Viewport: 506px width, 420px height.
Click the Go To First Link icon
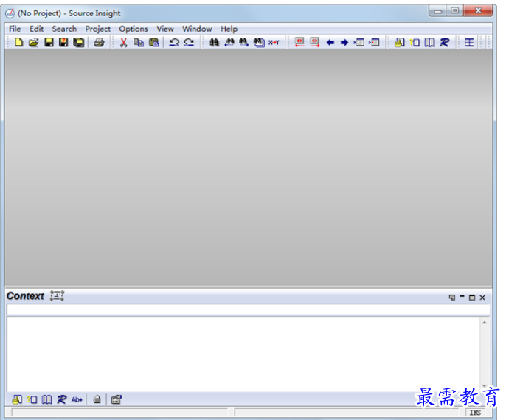[x=299, y=42]
